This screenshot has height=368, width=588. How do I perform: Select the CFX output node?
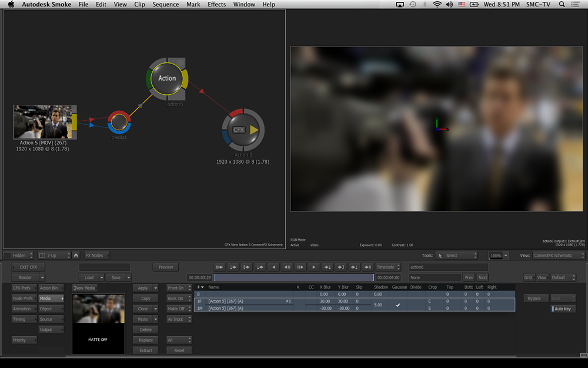click(242, 130)
